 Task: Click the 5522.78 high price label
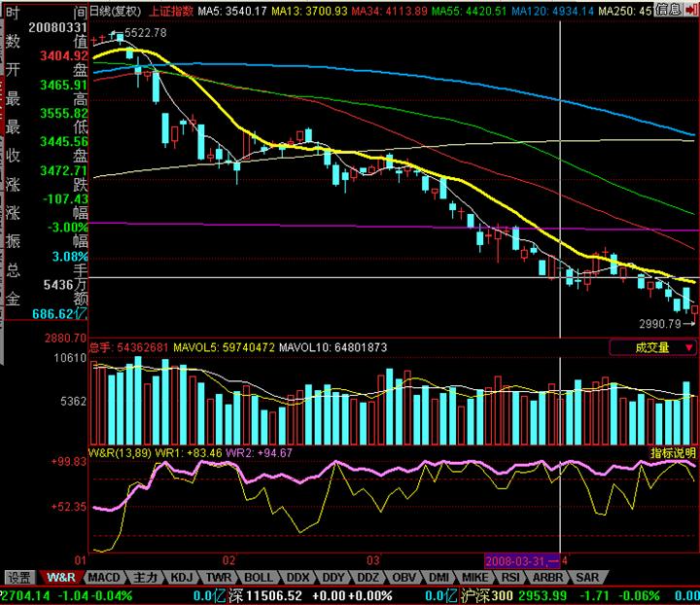coord(146,33)
